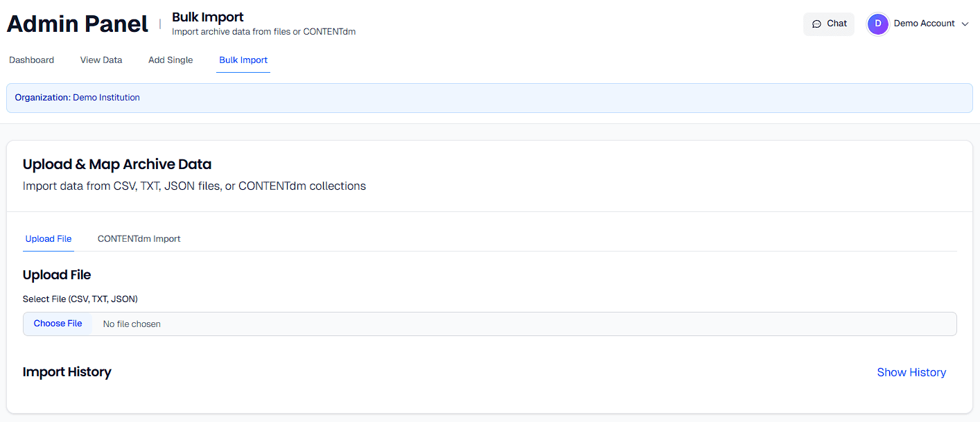The image size is (980, 422).
Task: Open the Bulk Import navigation item
Action: [x=243, y=60]
